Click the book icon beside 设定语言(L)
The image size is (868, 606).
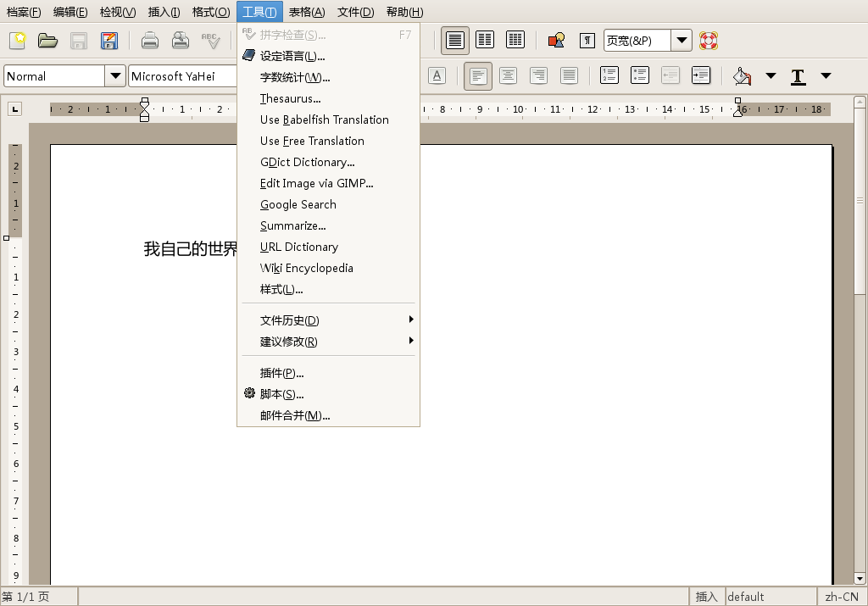[249, 55]
